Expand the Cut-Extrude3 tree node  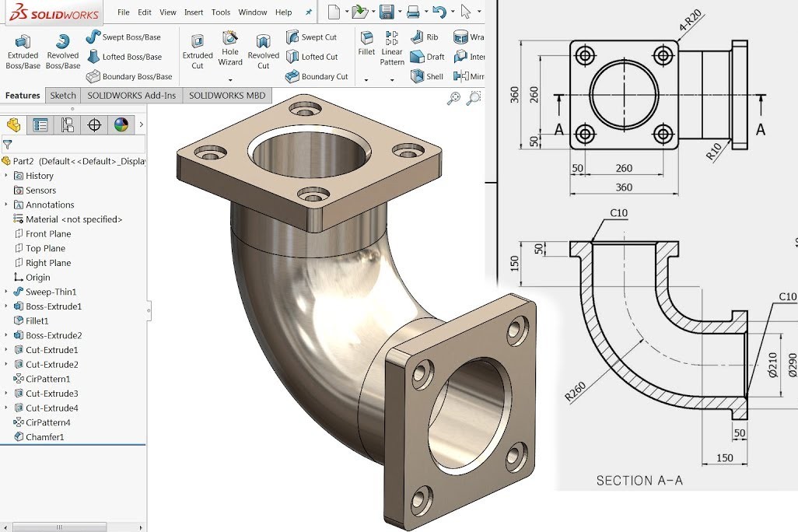pyautogui.click(x=6, y=394)
